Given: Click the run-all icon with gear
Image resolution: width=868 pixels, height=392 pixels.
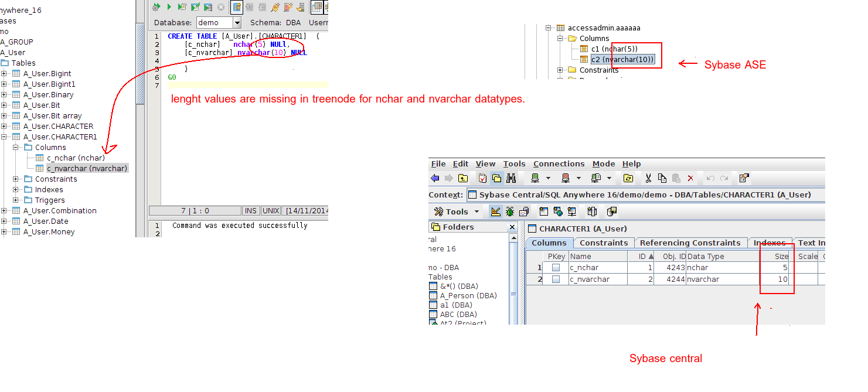Looking at the screenshot, I should 156,7.
